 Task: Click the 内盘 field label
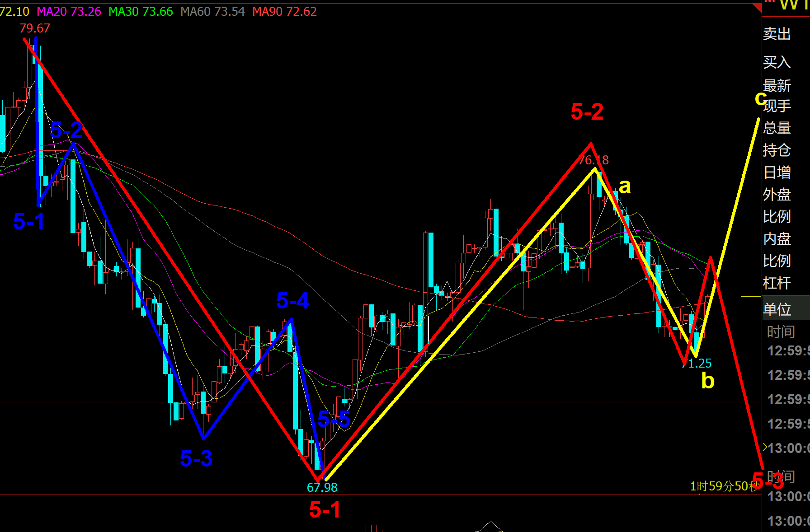click(x=777, y=239)
